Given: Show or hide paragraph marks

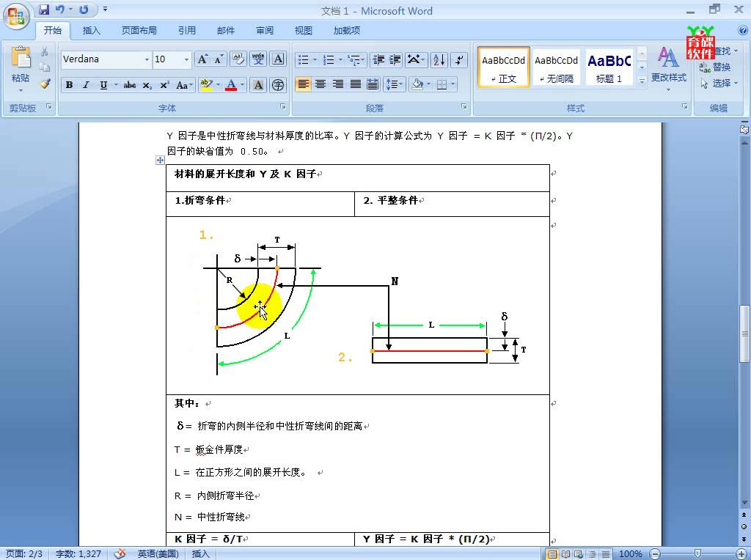Looking at the screenshot, I should point(459,60).
